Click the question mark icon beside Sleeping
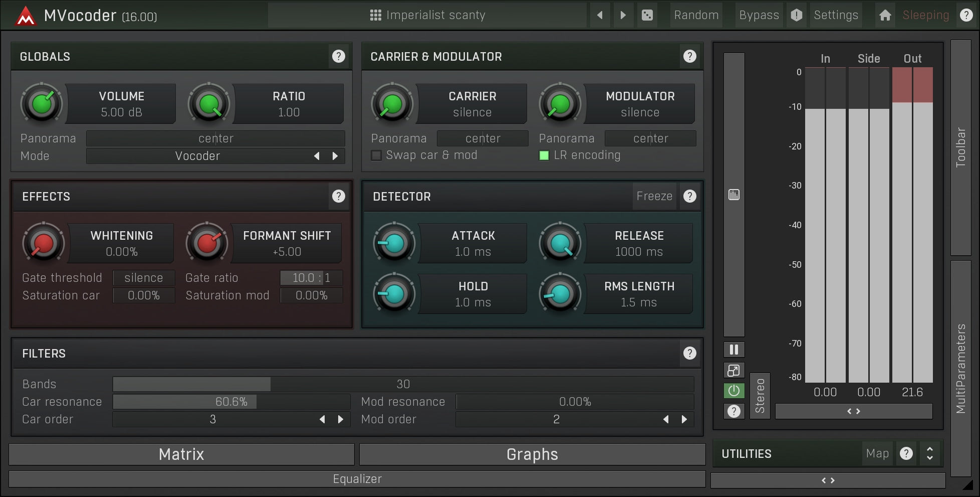The height and width of the screenshot is (497, 980). [x=966, y=15]
